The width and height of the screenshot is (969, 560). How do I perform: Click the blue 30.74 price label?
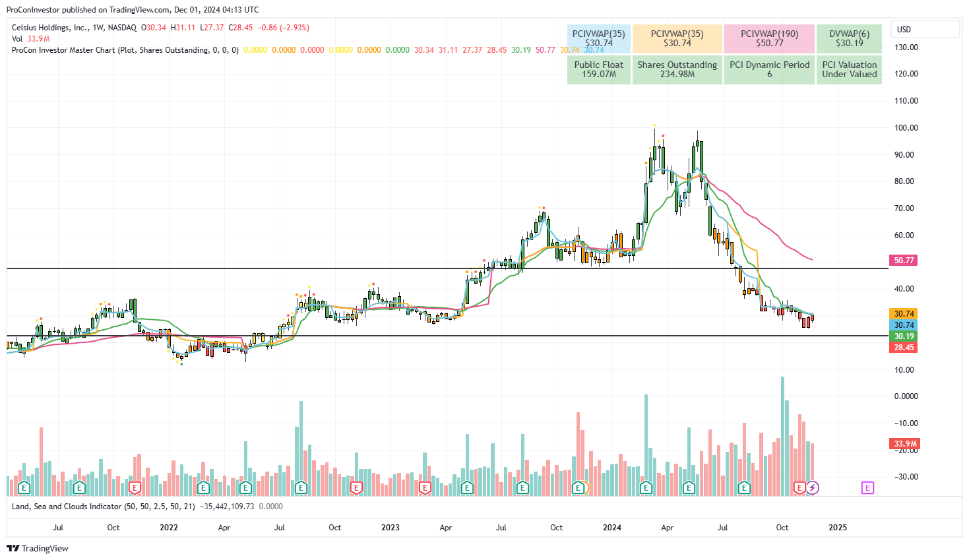tap(904, 325)
